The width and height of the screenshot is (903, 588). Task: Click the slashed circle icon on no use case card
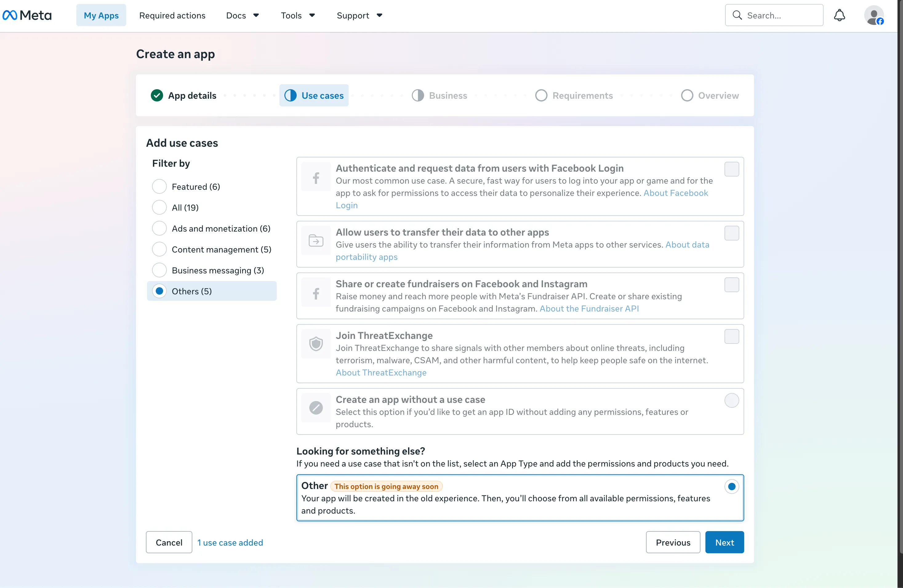click(x=316, y=408)
